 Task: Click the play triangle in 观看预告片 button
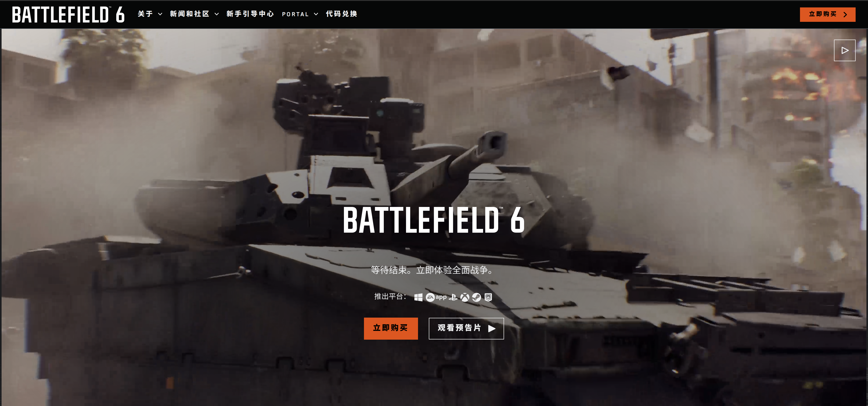point(492,329)
